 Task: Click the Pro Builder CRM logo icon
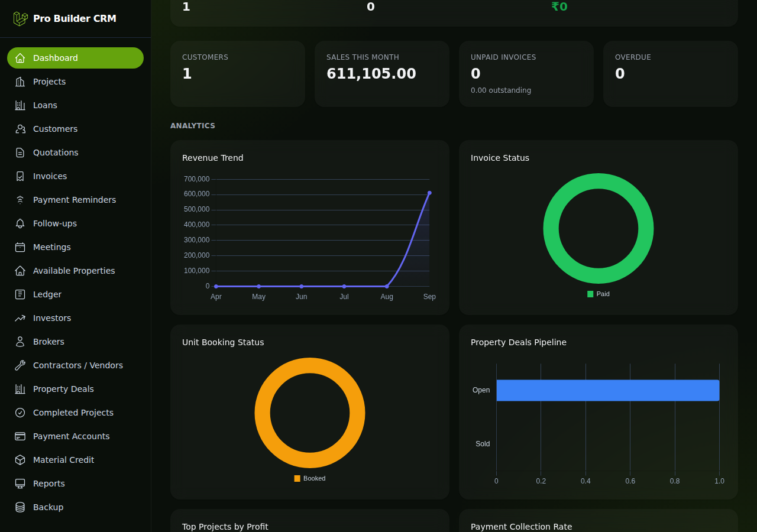coord(21,18)
